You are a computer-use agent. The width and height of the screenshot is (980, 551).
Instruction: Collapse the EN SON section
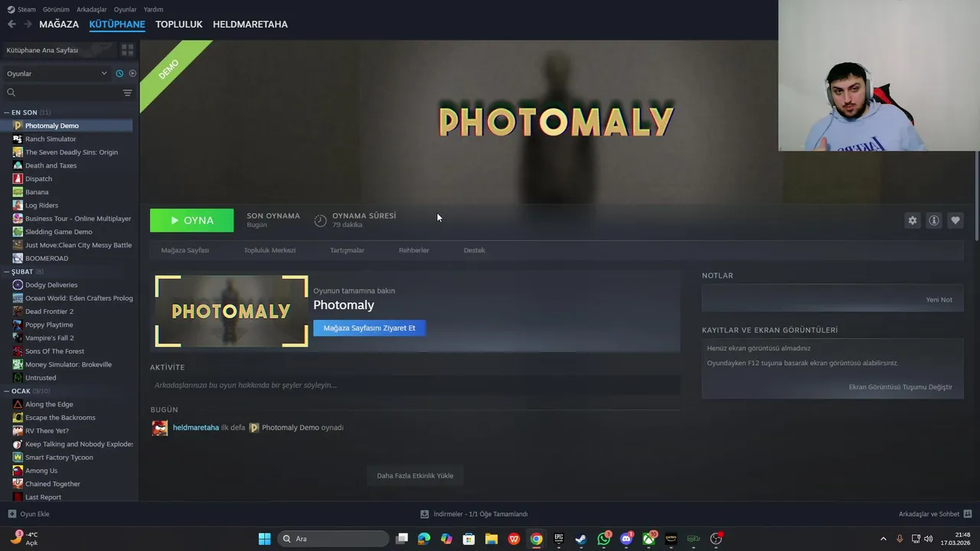6,112
